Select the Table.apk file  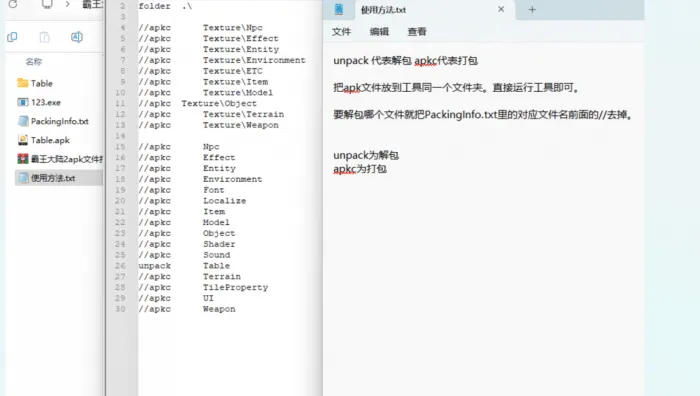coord(44,140)
